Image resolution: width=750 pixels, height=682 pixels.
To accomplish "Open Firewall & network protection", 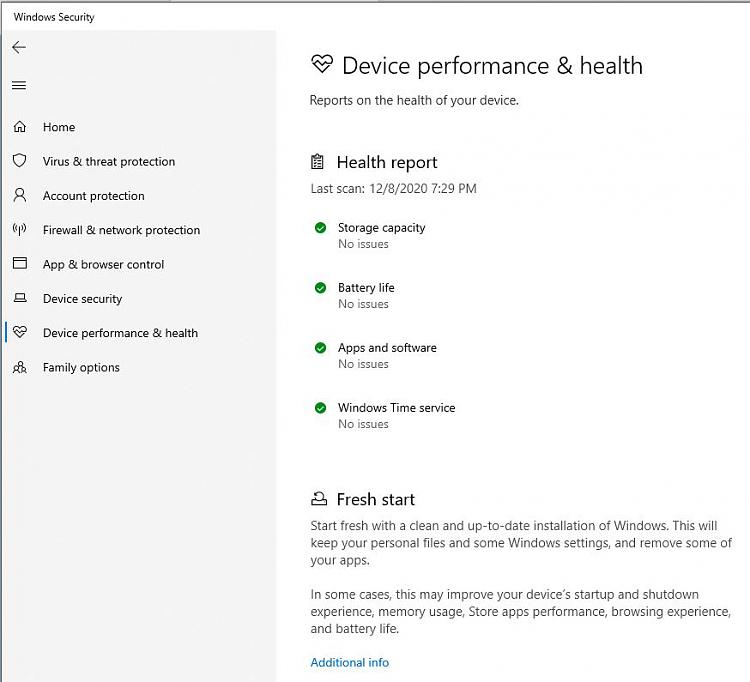I will click(121, 230).
